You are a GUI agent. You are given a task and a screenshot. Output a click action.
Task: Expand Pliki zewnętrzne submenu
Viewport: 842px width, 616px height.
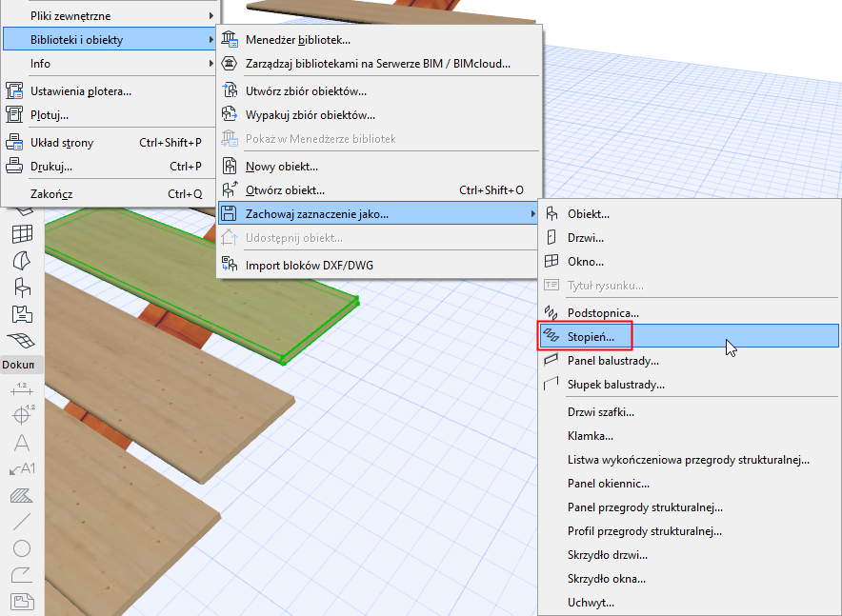tap(109, 16)
